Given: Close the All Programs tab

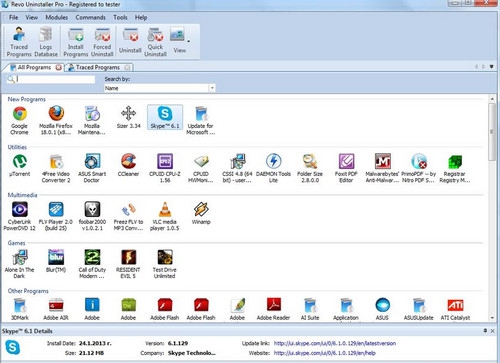Looking at the screenshot, I should coord(59,67).
